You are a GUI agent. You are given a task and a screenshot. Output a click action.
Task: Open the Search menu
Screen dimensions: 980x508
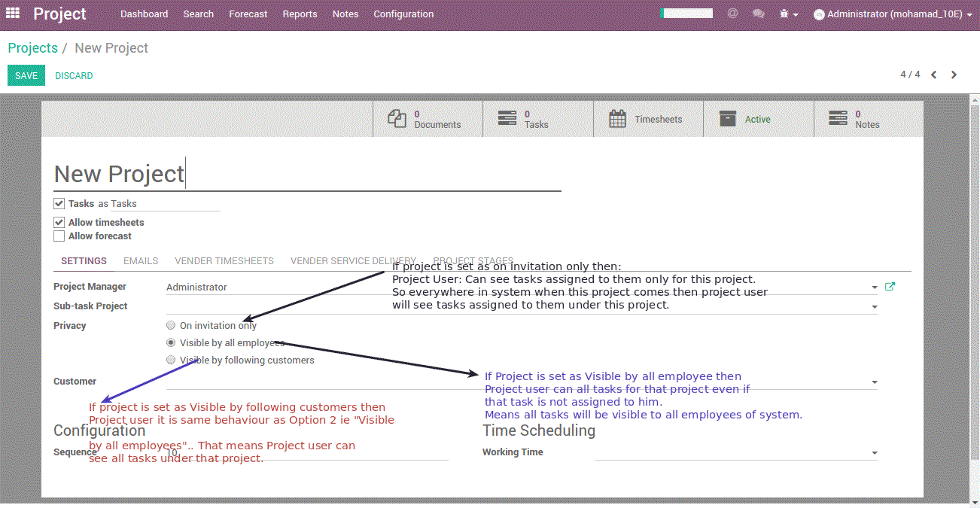(x=199, y=14)
